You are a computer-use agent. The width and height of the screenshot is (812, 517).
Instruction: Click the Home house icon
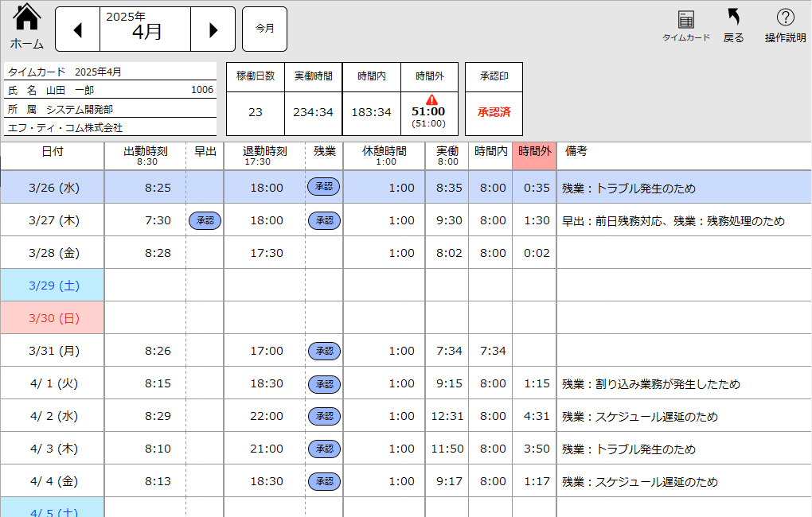coord(27,17)
